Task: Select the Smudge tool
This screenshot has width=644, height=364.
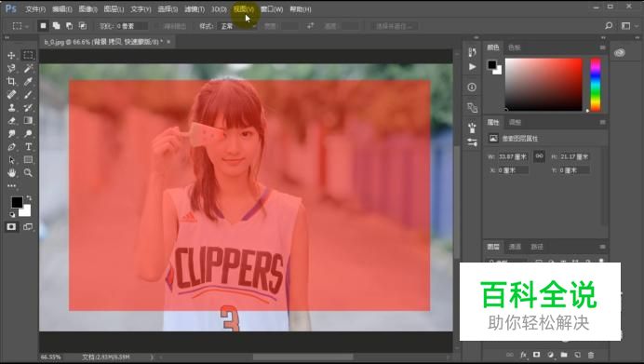Action: pyautogui.click(x=11, y=134)
